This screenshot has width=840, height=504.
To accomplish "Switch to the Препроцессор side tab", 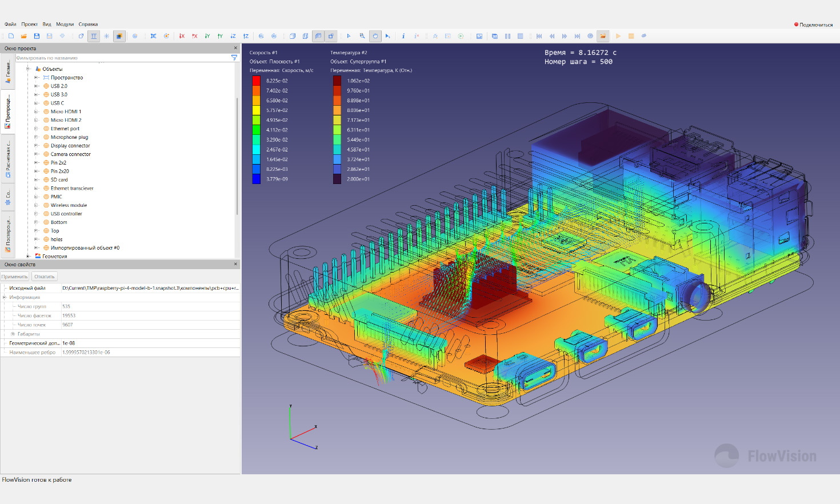I will pyautogui.click(x=7, y=111).
